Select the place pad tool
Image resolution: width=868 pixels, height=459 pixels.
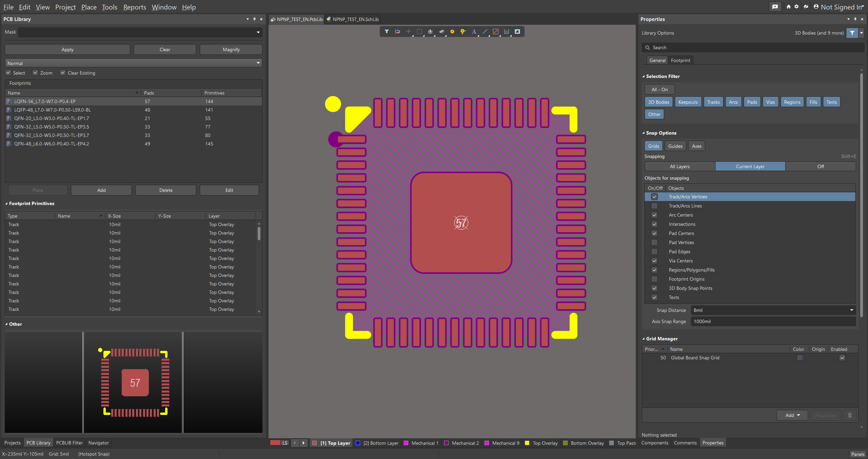(x=452, y=32)
